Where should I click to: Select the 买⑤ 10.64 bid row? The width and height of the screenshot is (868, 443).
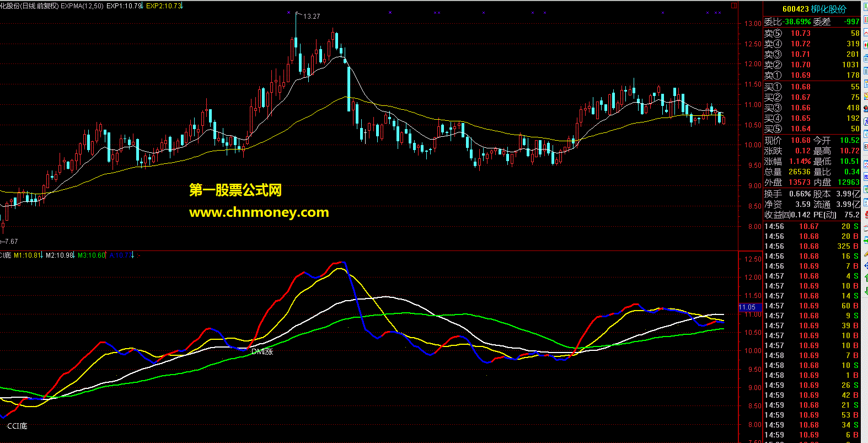click(x=812, y=129)
